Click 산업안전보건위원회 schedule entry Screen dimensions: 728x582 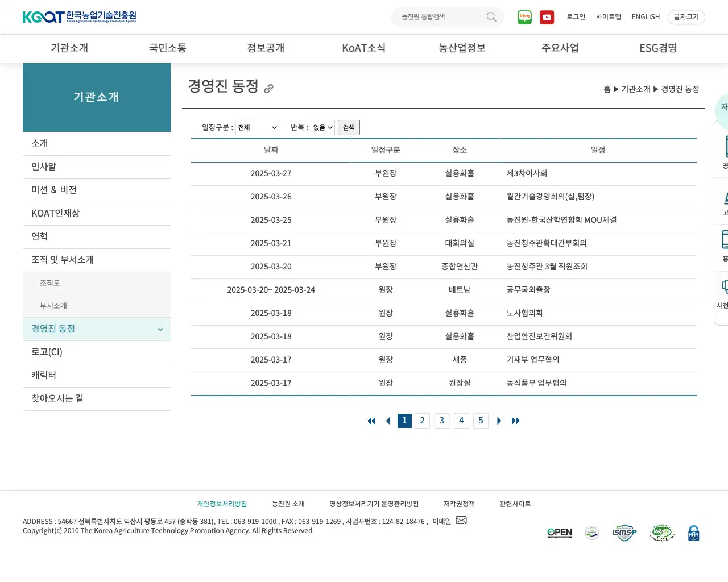click(539, 336)
